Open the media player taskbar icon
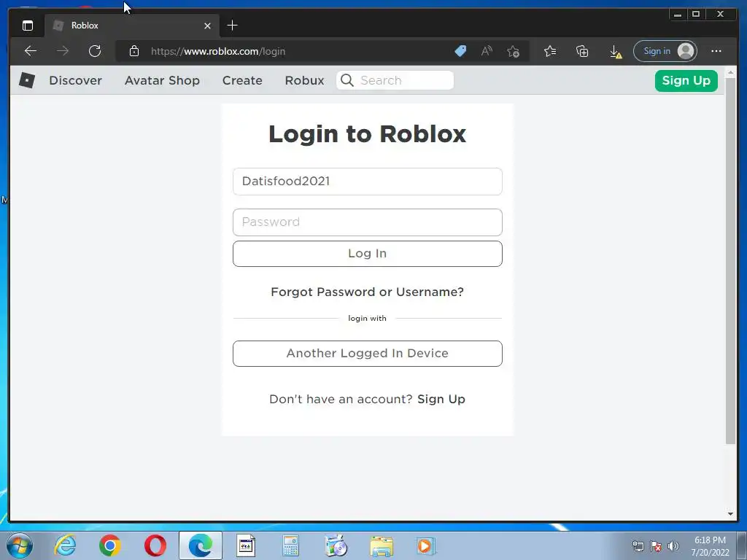This screenshot has height=560, width=747. (x=425, y=545)
